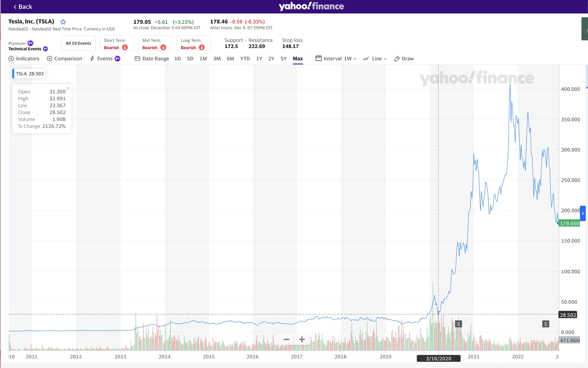Select the YTD range

point(245,59)
